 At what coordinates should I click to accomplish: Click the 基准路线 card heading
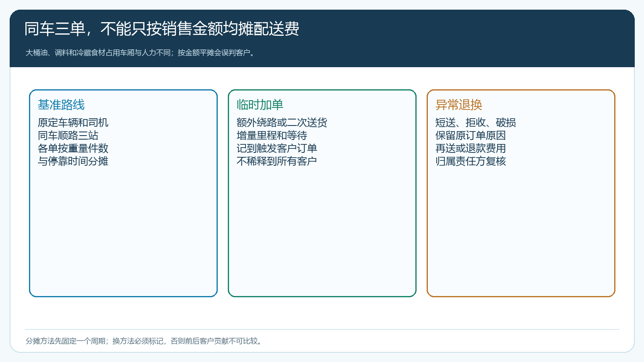(61, 105)
